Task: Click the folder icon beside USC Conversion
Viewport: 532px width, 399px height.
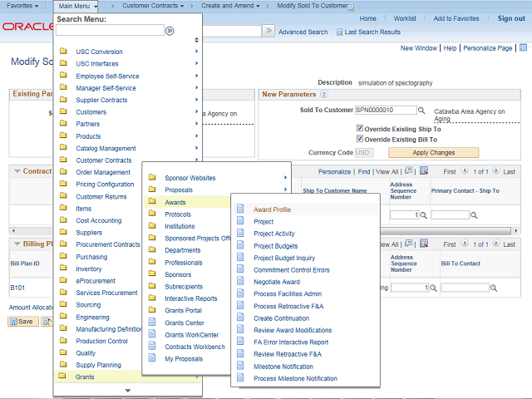Action: tap(63, 51)
